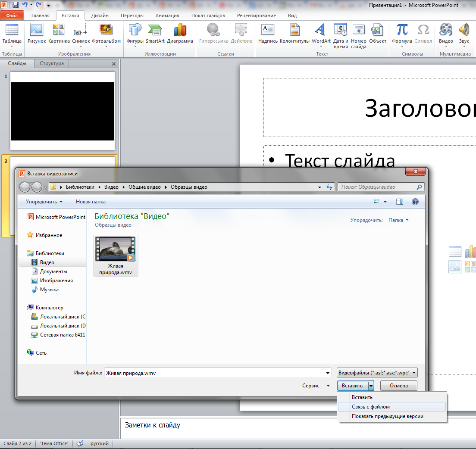Viewport: 476px width, 449px height.
Task: Redo the action in quick access toolbar
Action: pyautogui.click(x=38, y=5)
